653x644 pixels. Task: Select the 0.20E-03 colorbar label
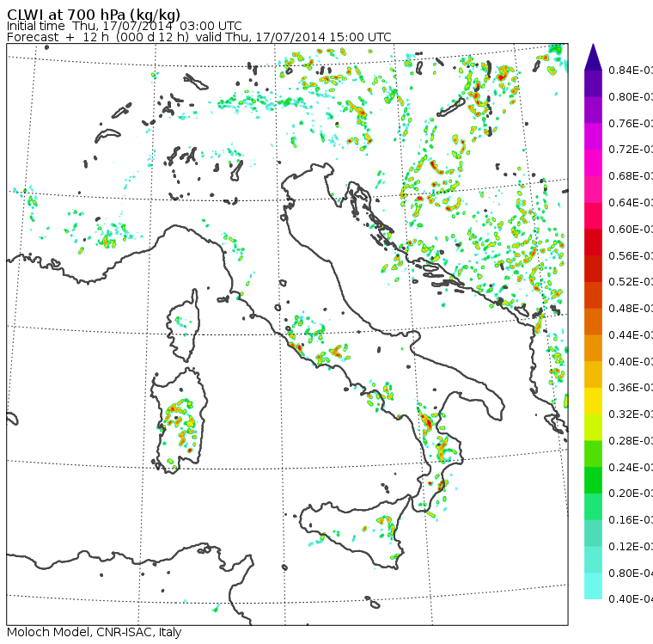click(631, 494)
